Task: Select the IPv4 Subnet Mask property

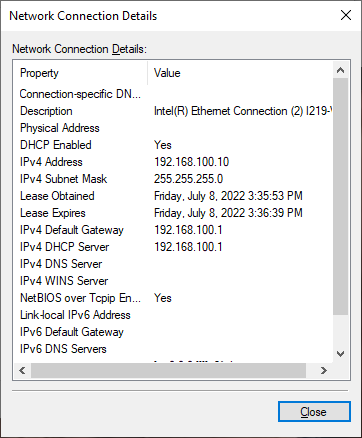Action: pos(63,179)
